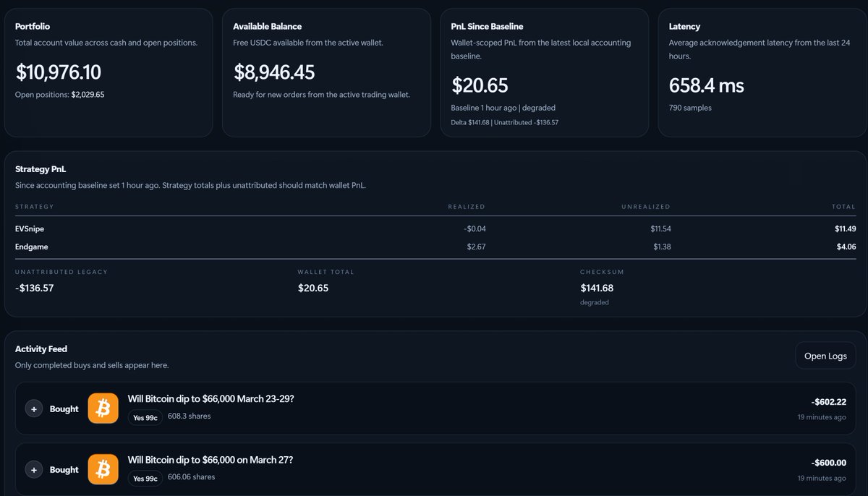Click the trade amount -$602.22

click(x=828, y=402)
